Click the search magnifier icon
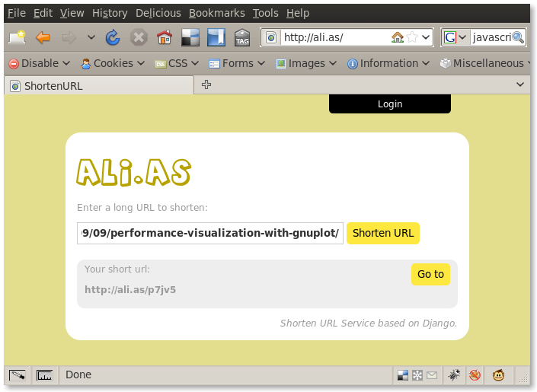537x392 pixels. [518, 37]
